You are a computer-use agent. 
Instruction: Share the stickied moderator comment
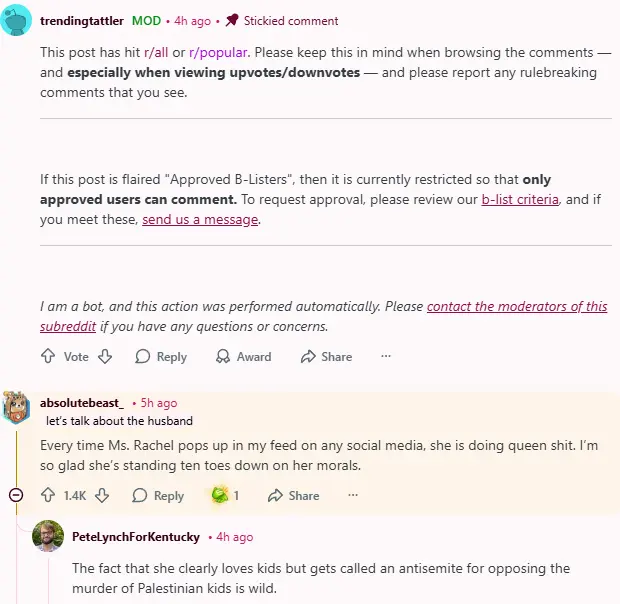(326, 357)
